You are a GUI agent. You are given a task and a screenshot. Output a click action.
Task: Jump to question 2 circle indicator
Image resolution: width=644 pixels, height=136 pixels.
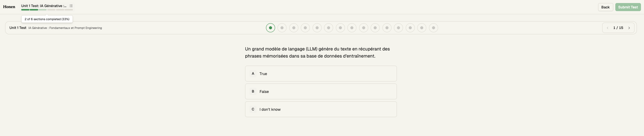282,28
